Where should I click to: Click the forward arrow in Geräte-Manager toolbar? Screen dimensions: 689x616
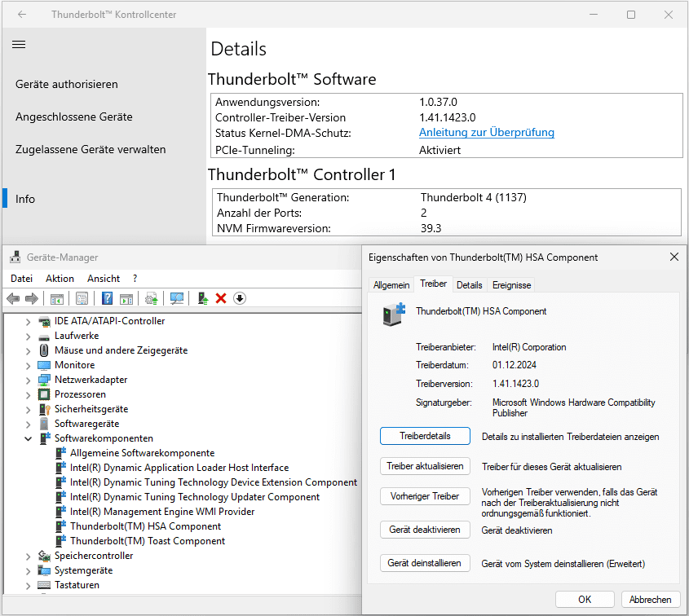pos(32,298)
